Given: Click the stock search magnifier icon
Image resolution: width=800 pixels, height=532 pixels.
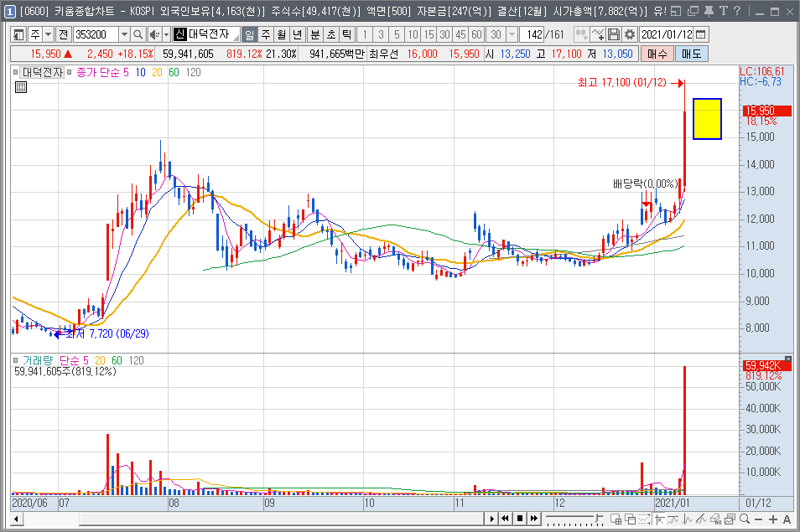Looking at the screenshot, I should tap(138, 34).
